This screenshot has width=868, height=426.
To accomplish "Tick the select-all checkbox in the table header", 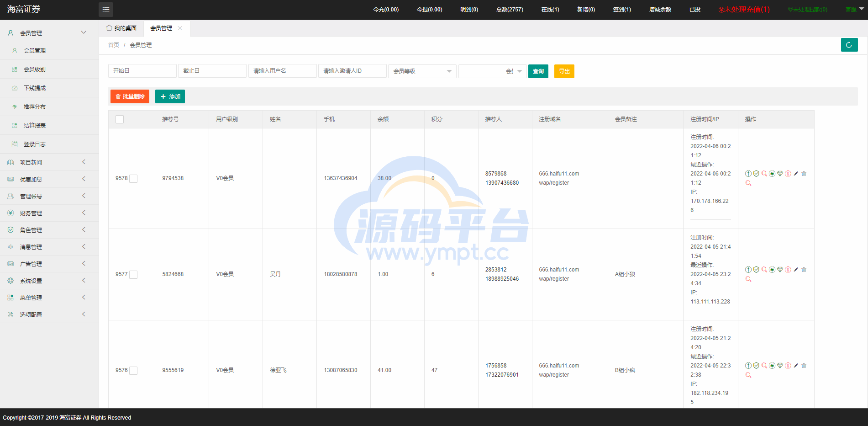I will (x=120, y=119).
